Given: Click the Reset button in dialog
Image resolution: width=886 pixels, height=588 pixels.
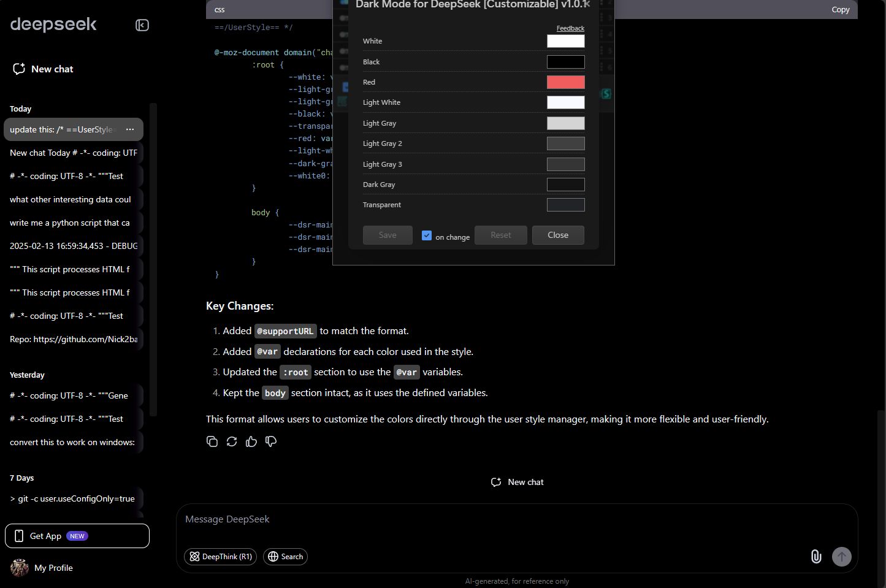Looking at the screenshot, I should tap(501, 235).
